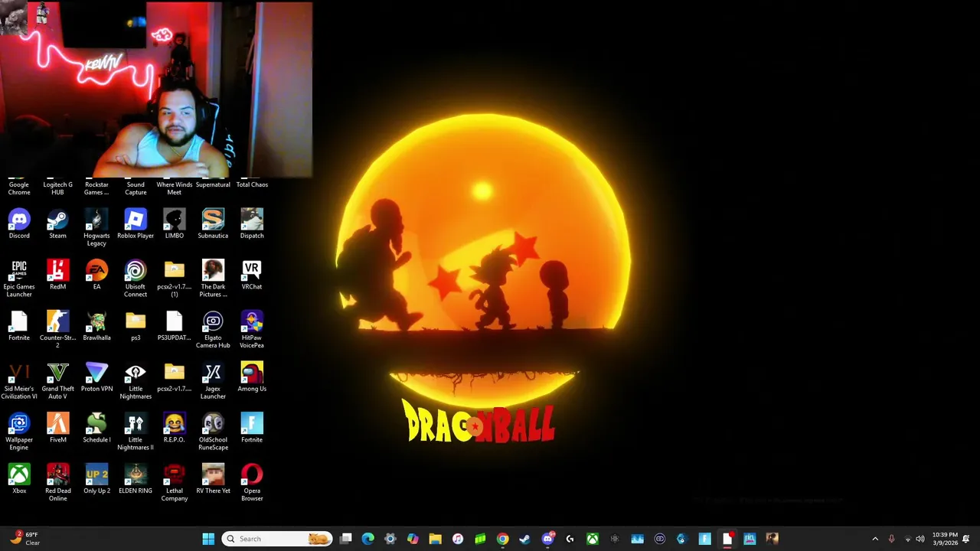
Task: Open Task View on taskbar
Action: point(346,539)
